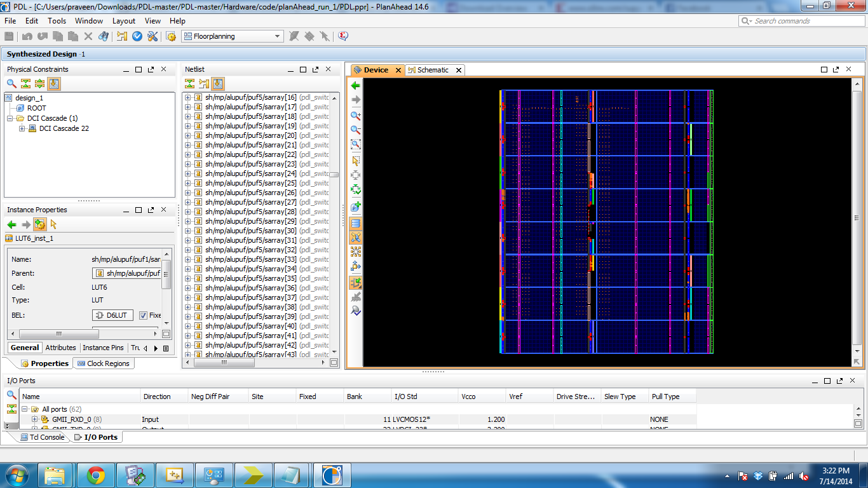
Task: Click the red speech-bubble icon in main toolbar
Action: (x=343, y=36)
